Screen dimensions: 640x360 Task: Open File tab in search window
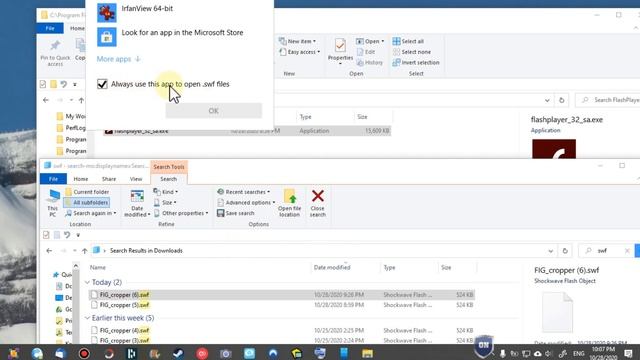click(53, 179)
